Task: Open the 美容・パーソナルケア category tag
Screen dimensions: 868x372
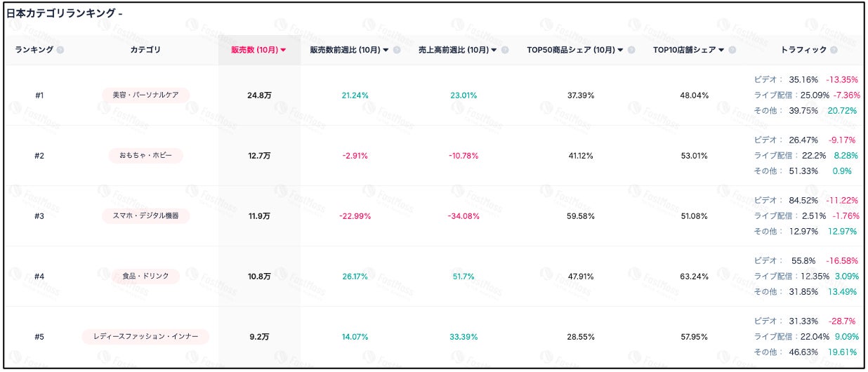Action: pos(145,95)
